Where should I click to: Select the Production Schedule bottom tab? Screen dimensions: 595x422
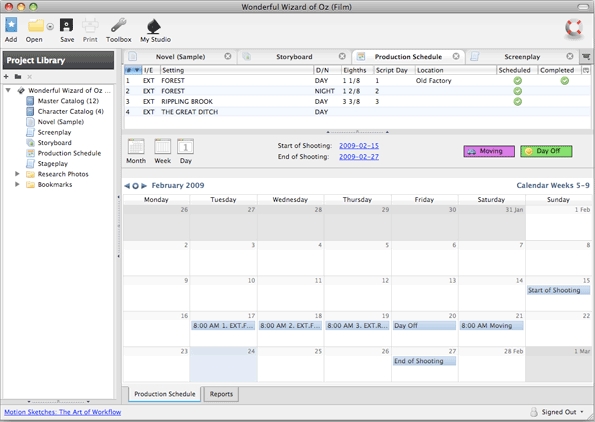click(165, 394)
